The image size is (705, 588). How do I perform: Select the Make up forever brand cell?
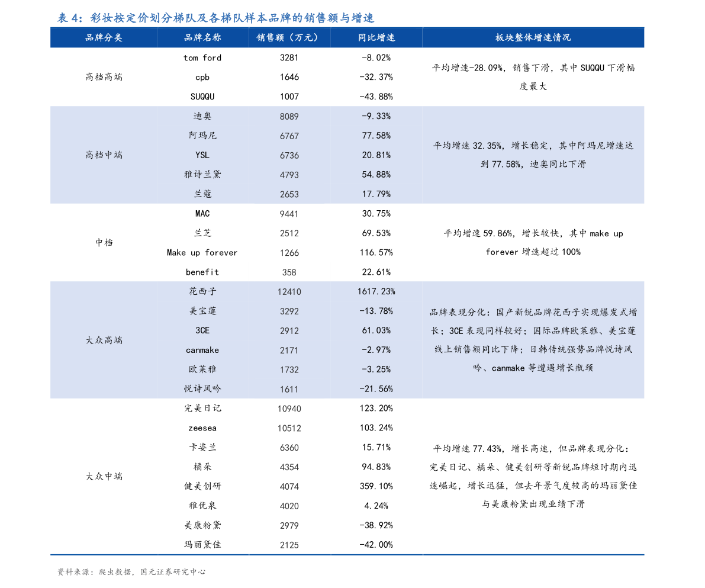point(202,252)
